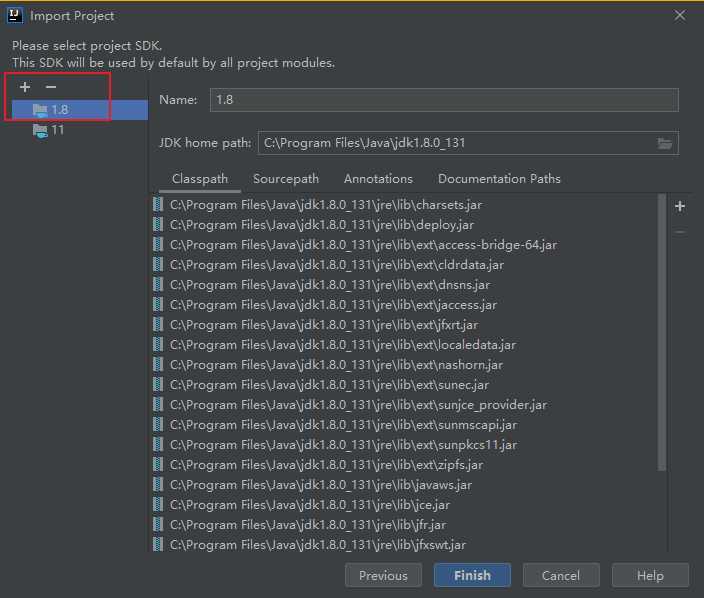Select jfxrt.jar classpath entry
The image size is (704, 598).
(404, 325)
